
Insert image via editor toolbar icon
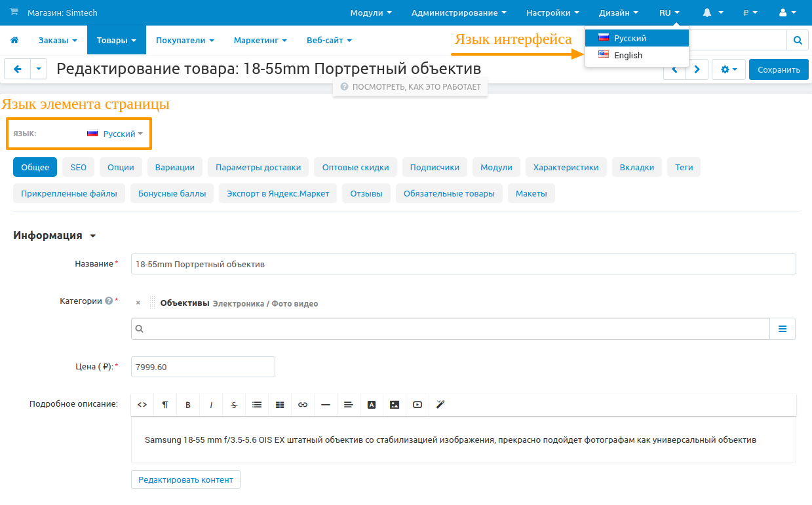point(395,405)
